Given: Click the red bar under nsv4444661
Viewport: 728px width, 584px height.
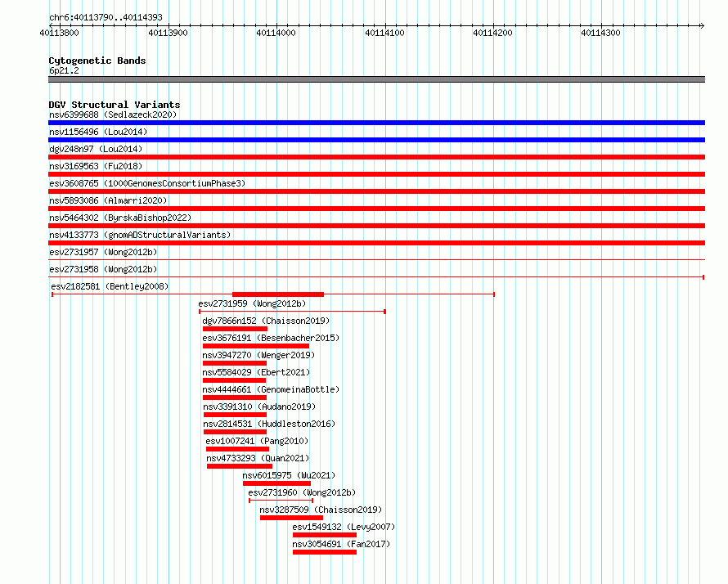Looking at the screenshot, I should [235, 398].
